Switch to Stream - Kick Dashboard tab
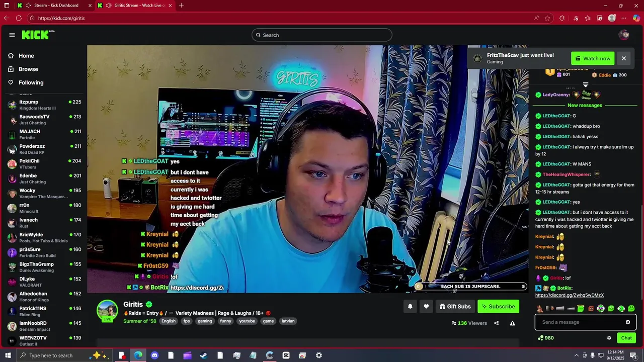 (x=54, y=6)
